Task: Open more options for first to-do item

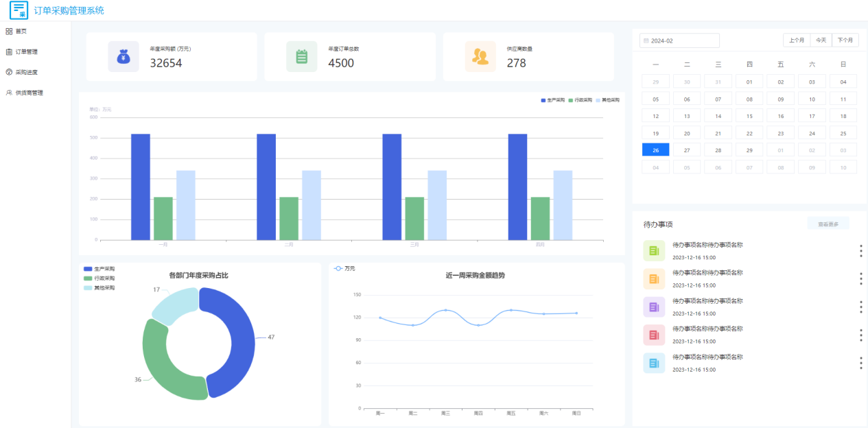Action: (861, 250)
